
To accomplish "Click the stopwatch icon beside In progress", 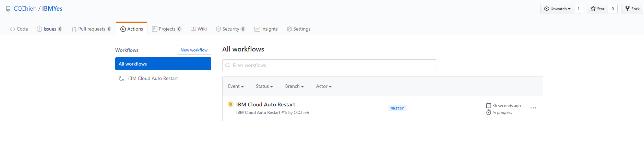I will (489, 113).
